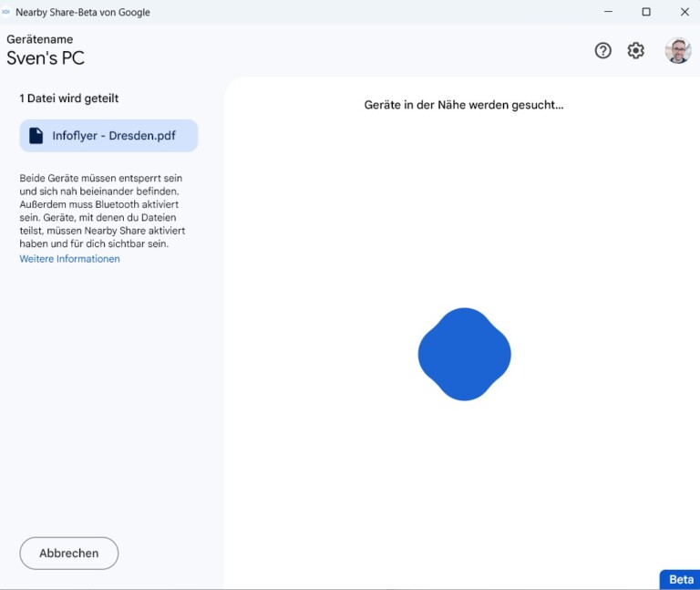Click the Gerätename label
This screenshot has height=590, width=700.
pos(40,39)
